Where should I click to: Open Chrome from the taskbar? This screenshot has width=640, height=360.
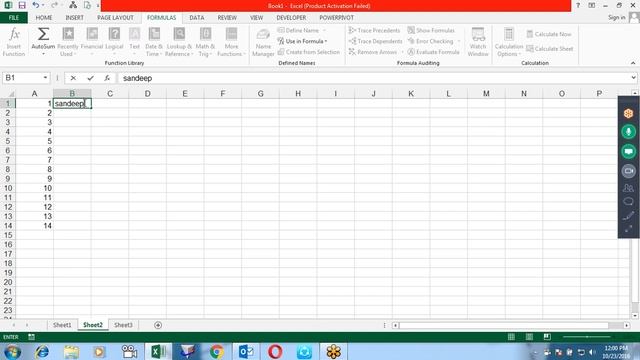coord(217,351)
